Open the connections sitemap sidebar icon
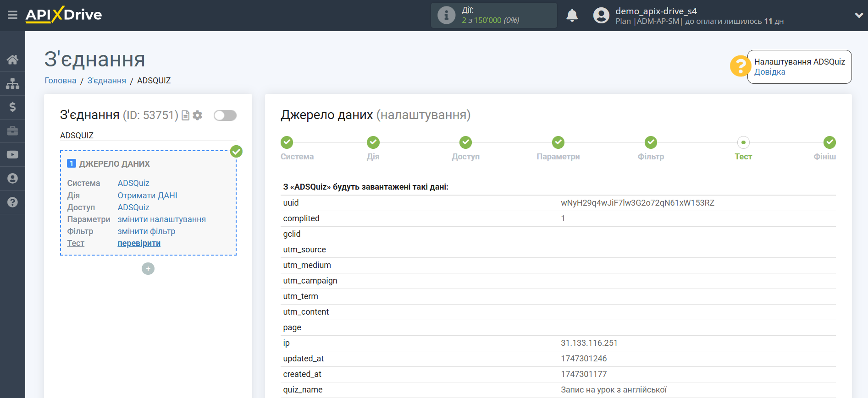868x398 pixels. pyautogui.click(x=12, y=83)
